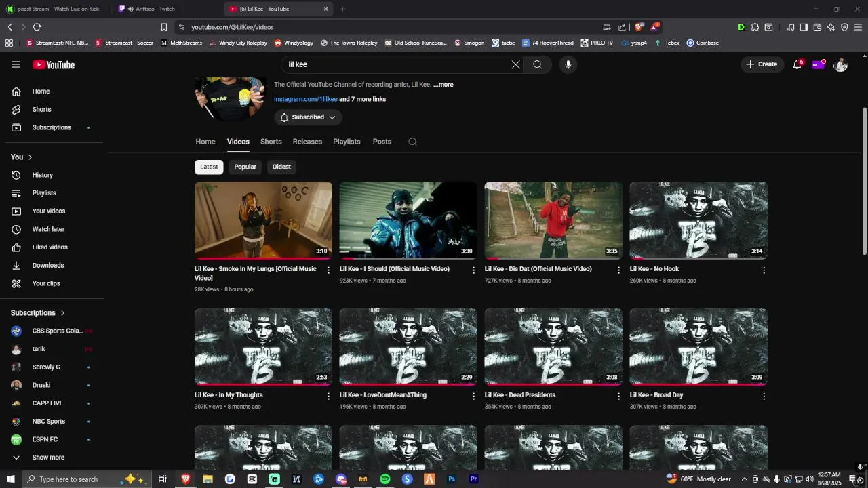Switch to the channel Playlists tab
868x488 pixels.
347,142
